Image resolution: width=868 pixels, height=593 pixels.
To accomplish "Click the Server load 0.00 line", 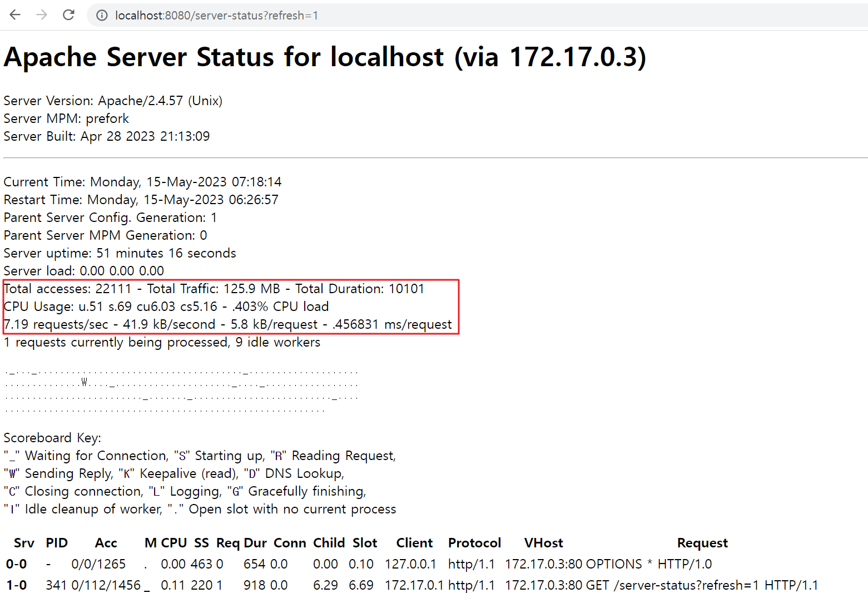I will (83, 271).
